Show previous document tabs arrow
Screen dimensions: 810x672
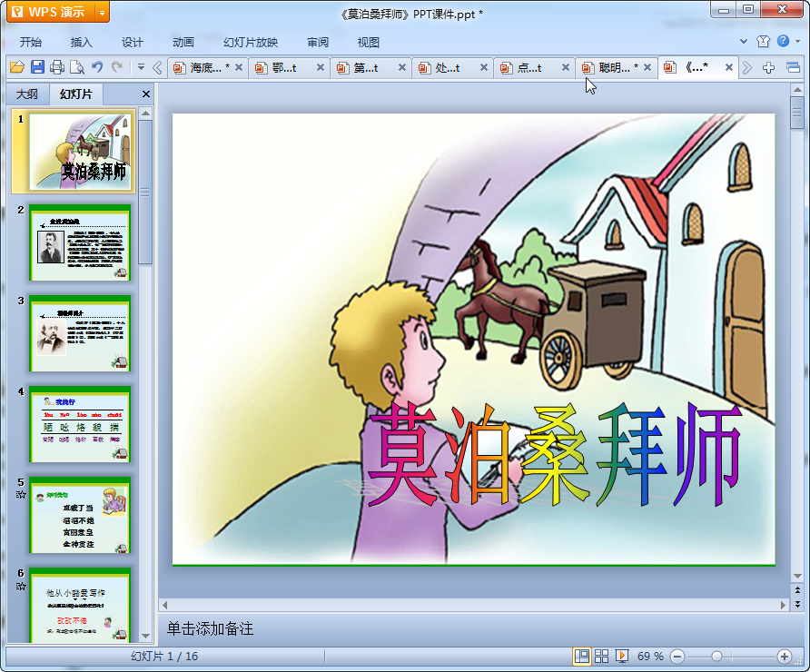(x=158, y=68)
